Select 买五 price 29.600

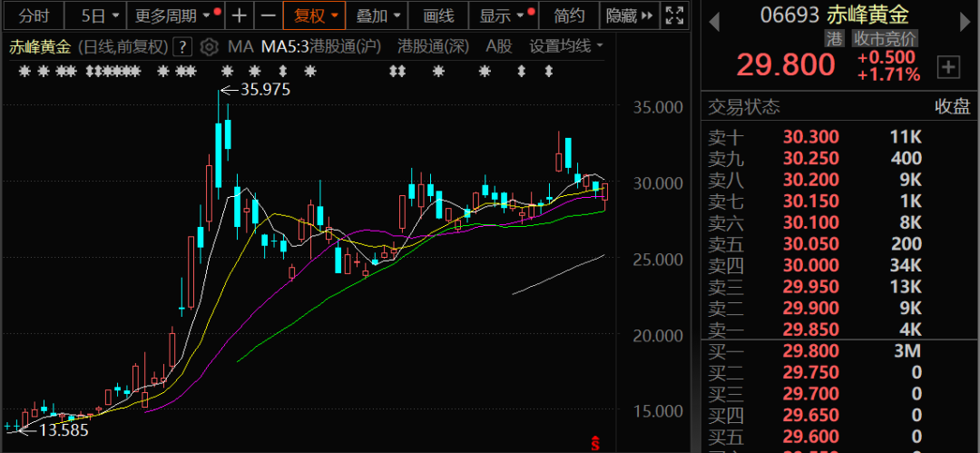click(810, 437)
